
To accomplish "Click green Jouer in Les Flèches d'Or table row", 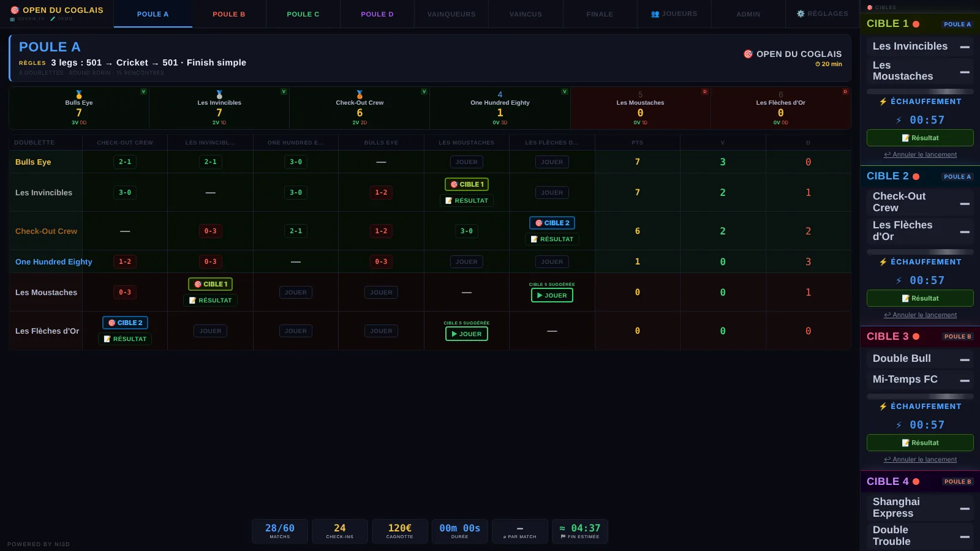I will click(467, 334).
